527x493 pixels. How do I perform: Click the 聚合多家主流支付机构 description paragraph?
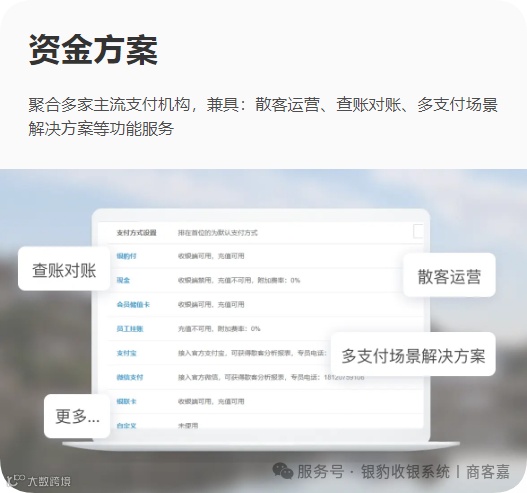click(263, 117)
